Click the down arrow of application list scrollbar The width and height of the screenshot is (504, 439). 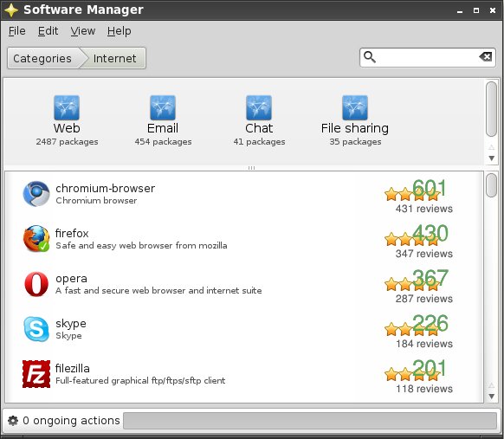492,397
